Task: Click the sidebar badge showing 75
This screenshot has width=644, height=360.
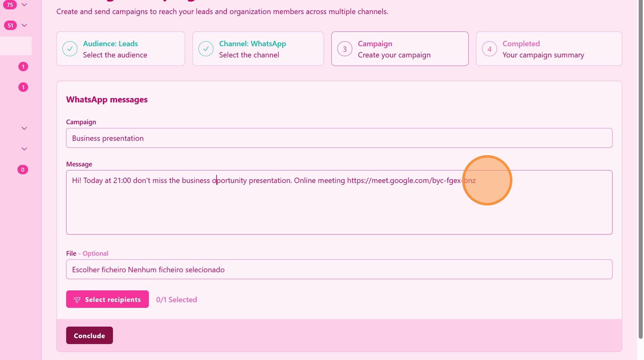Action: point(10,5)
